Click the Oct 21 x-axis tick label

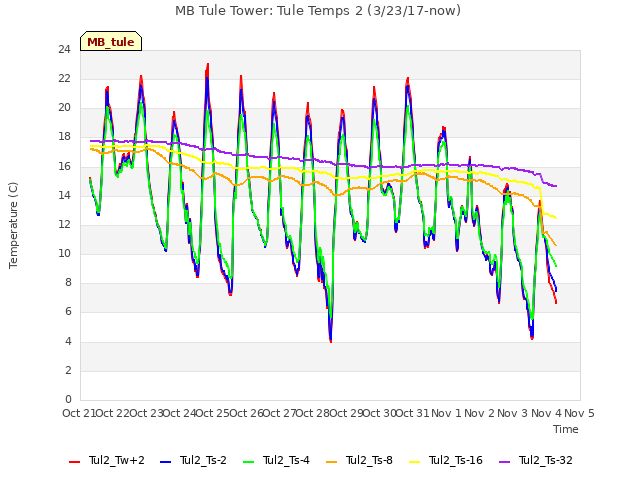[79, 413]
